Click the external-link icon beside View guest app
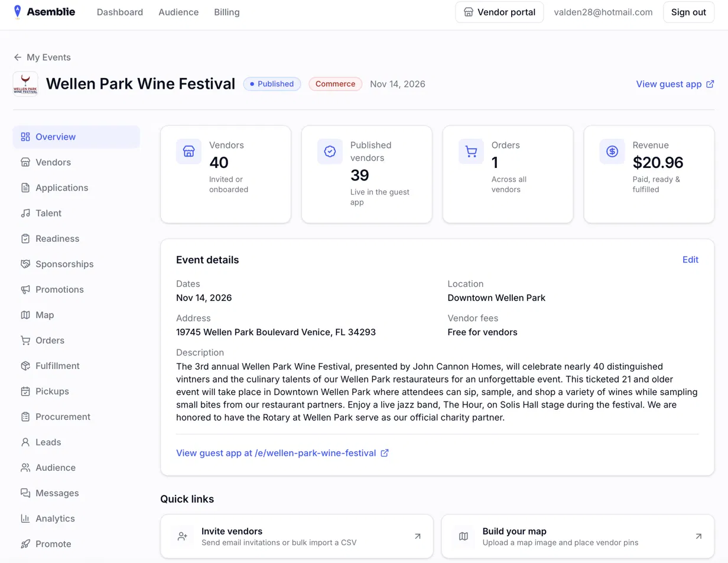Screen dimensions: 728x563 pos(710,84)
